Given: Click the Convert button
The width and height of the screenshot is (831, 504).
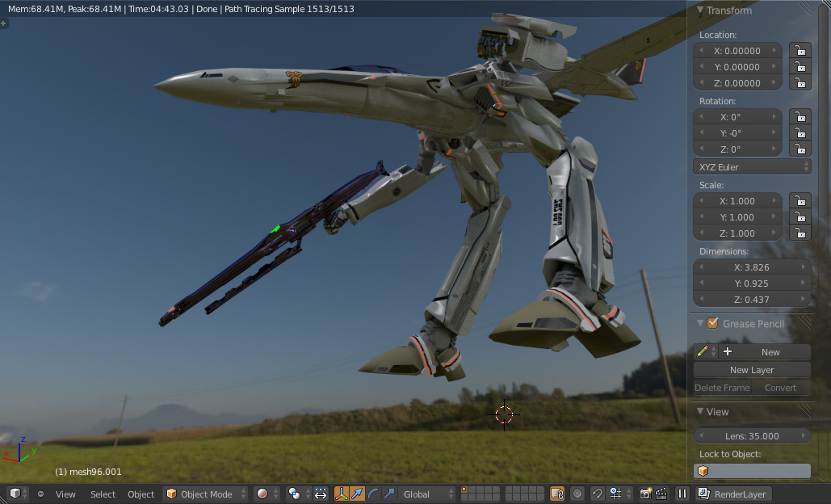Looking at the screenshot, I should [x=781, y=388].
